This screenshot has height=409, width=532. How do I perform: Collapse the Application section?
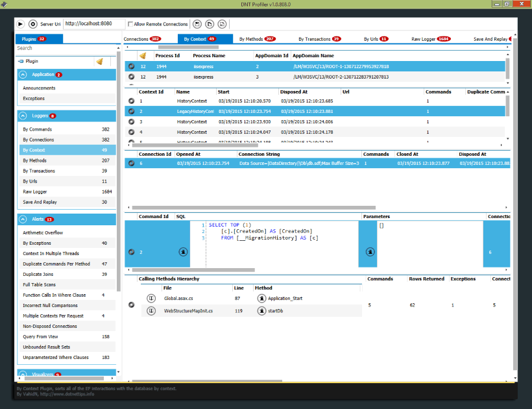pos(23,75)
